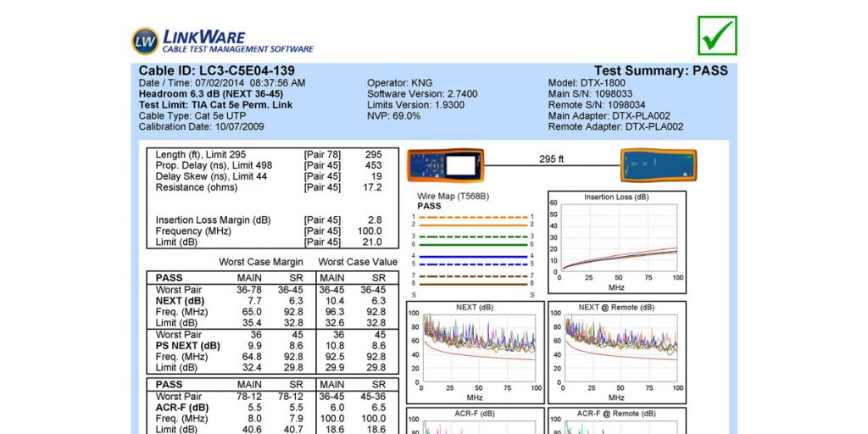868x434 pixels.
Task: Click the blue pair 4 solid wire line
Action: (x=473, y=256)
